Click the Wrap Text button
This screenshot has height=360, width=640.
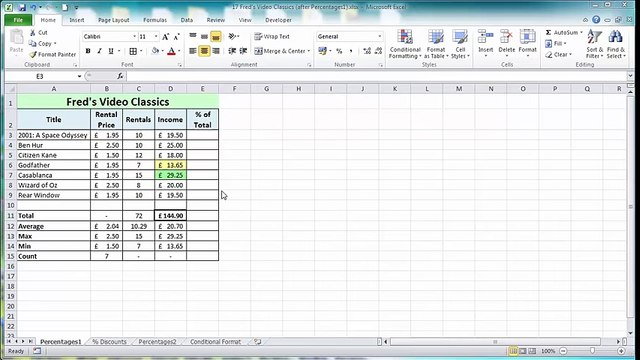click(272, 37)
